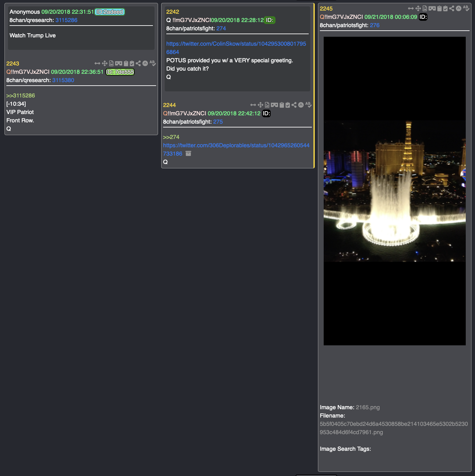
Task: Click the image file icon on post 2244
Action: click(x=267, y=105)
